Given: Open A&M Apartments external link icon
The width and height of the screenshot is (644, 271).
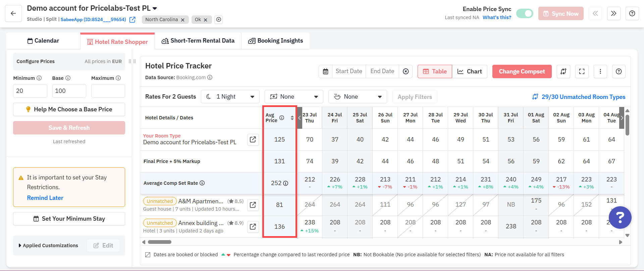Looking at the screenshot, I should 253,205.
